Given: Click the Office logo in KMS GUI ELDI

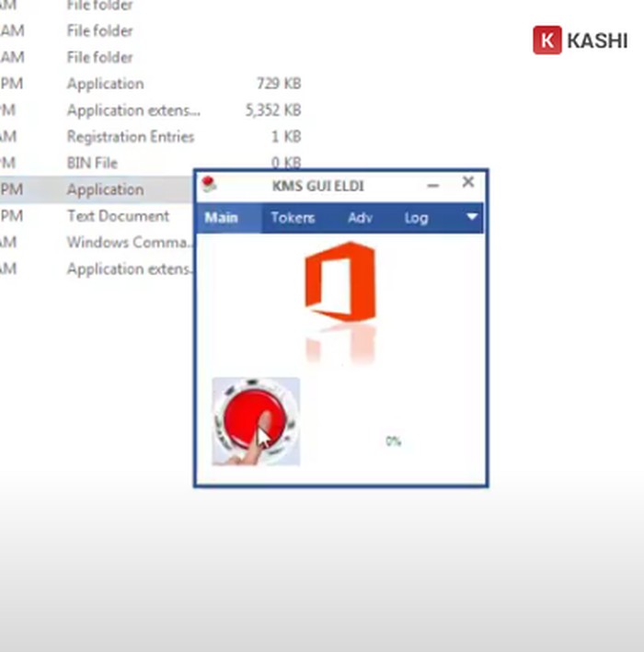Looking at the screenshot, I should click(x=340, y=281).
